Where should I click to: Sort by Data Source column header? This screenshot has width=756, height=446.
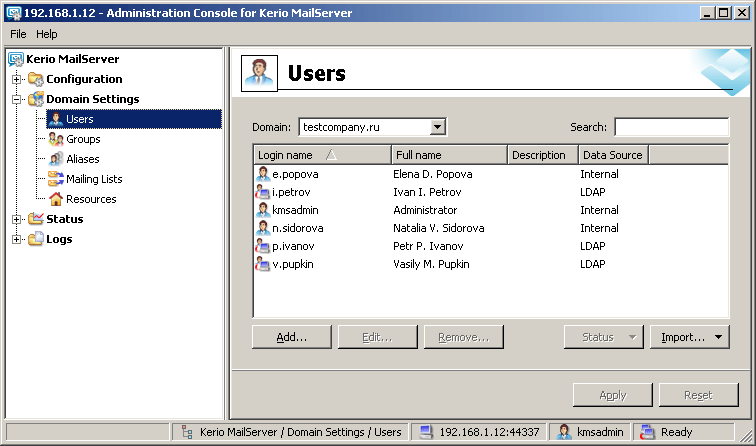tap(613, 155)
